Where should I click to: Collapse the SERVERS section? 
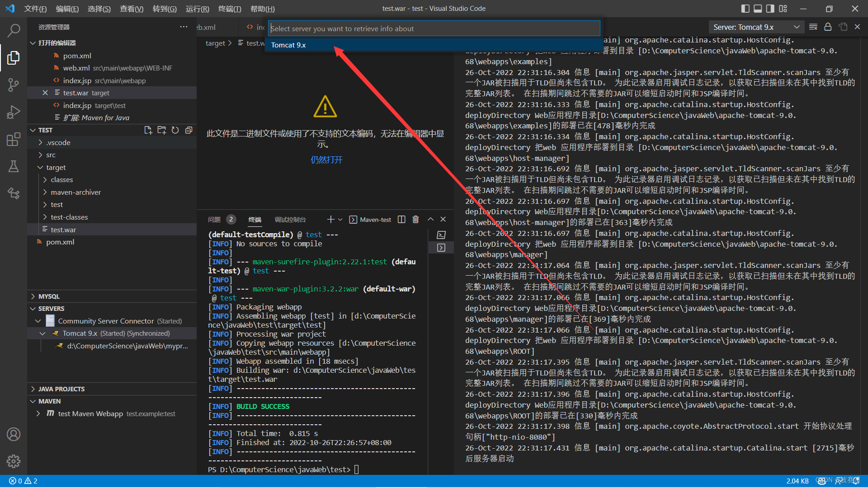coord(33,309)
